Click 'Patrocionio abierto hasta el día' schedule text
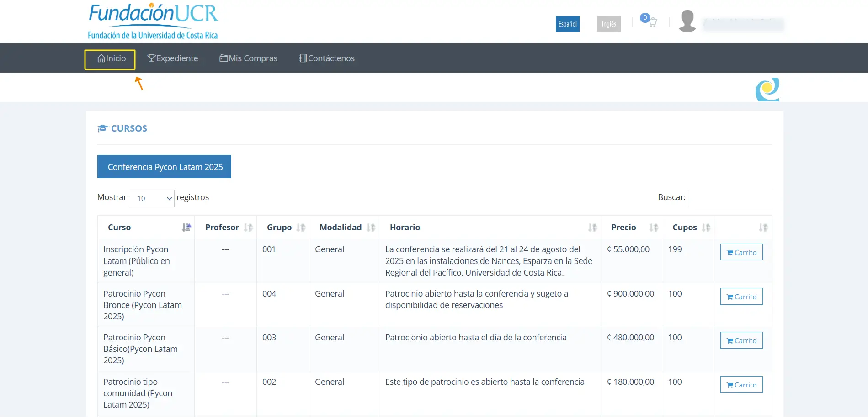868x419 pixels. (476, 338)
